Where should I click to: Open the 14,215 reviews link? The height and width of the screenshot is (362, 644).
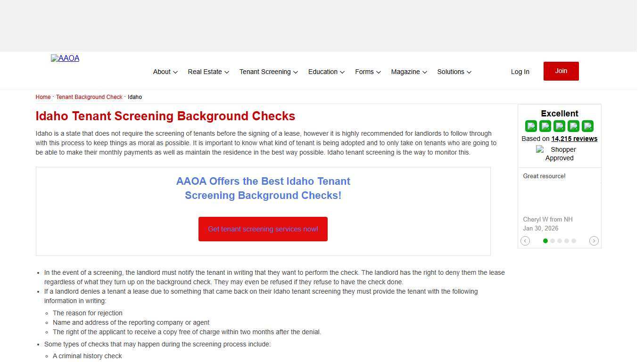pos(574,139)
